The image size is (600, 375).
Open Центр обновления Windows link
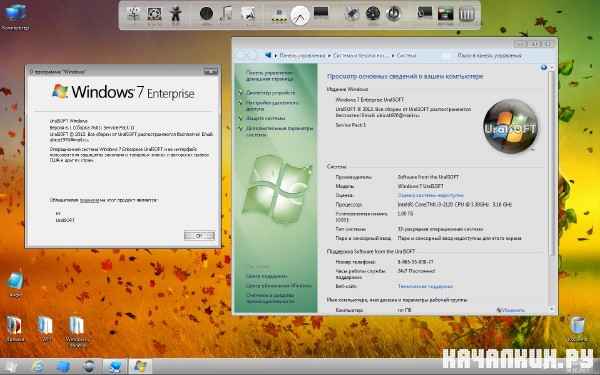[279, 285]
